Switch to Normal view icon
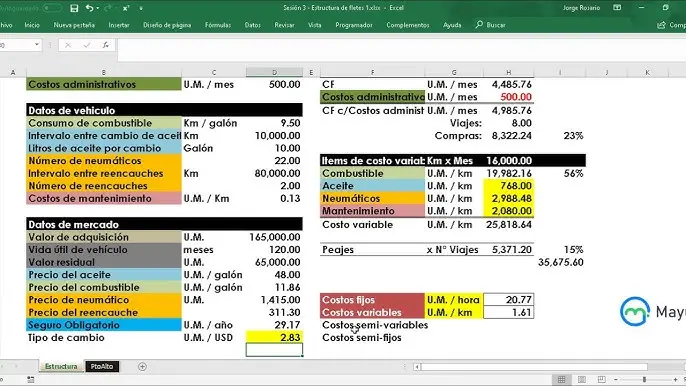This screenshot has width=686, height=386. point(561,379)
